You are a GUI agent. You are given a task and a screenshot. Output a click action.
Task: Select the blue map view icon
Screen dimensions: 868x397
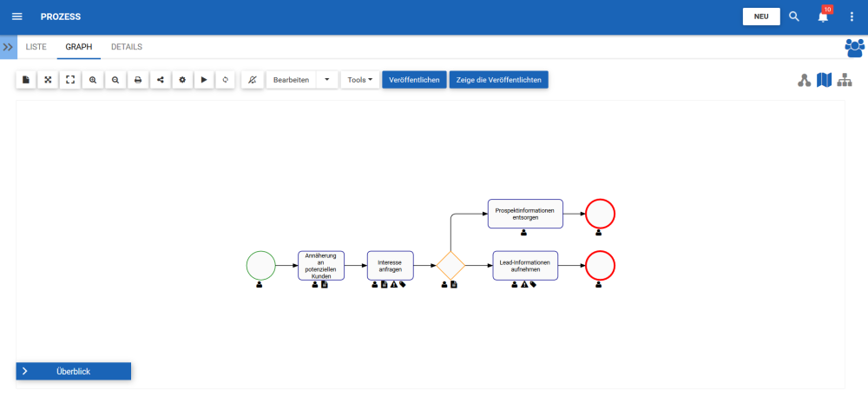click(x=825, y=80)
